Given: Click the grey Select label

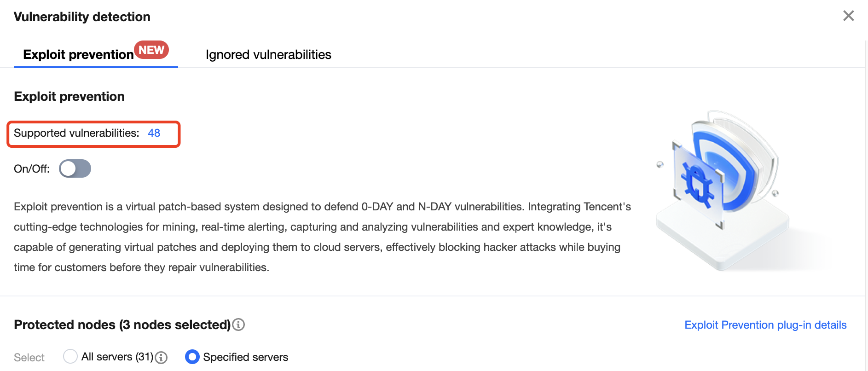Looking at the screenshot, I should [29, 358].
